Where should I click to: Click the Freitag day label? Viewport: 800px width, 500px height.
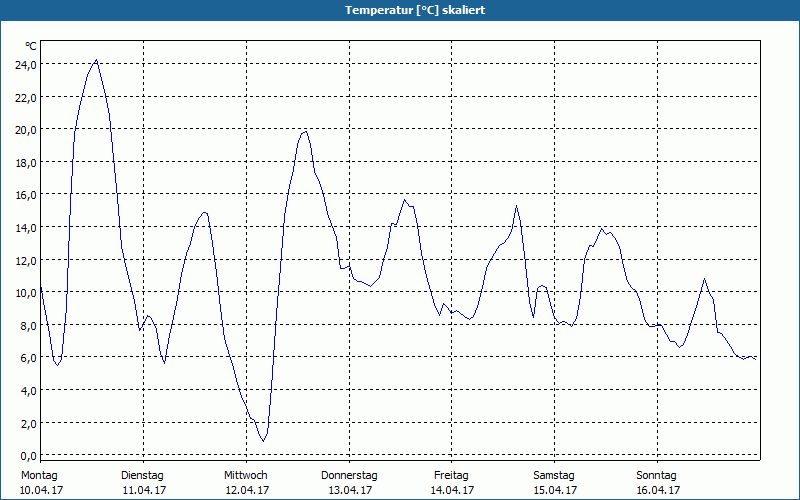[452, 476]
